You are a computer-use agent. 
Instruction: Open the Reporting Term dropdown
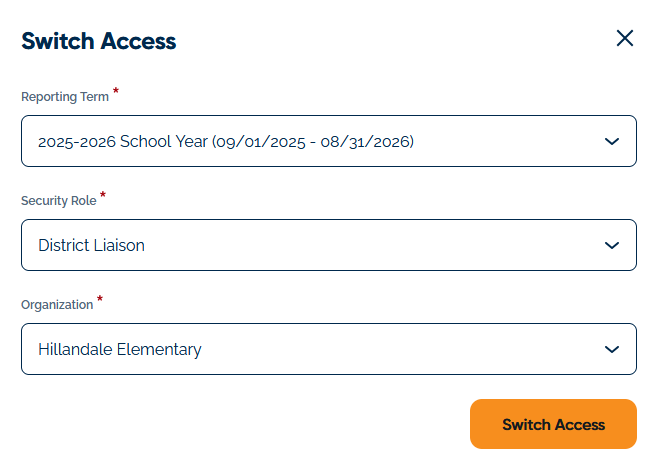[x=328, y=142]
